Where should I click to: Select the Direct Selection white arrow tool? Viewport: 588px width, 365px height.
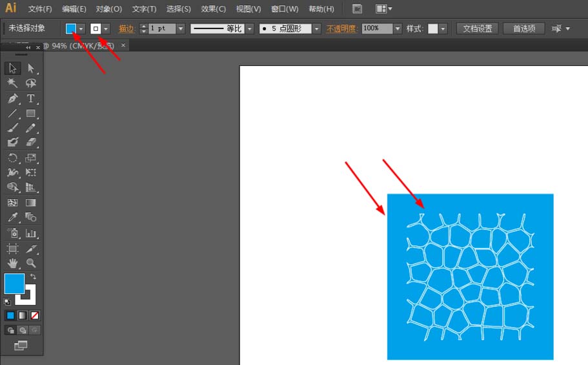[30, 68]
